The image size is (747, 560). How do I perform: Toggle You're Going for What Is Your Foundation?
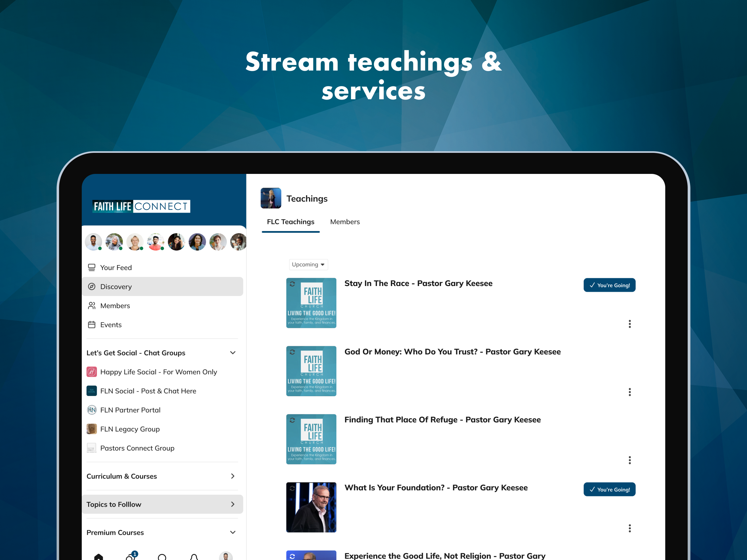click(x=609, y=489)
